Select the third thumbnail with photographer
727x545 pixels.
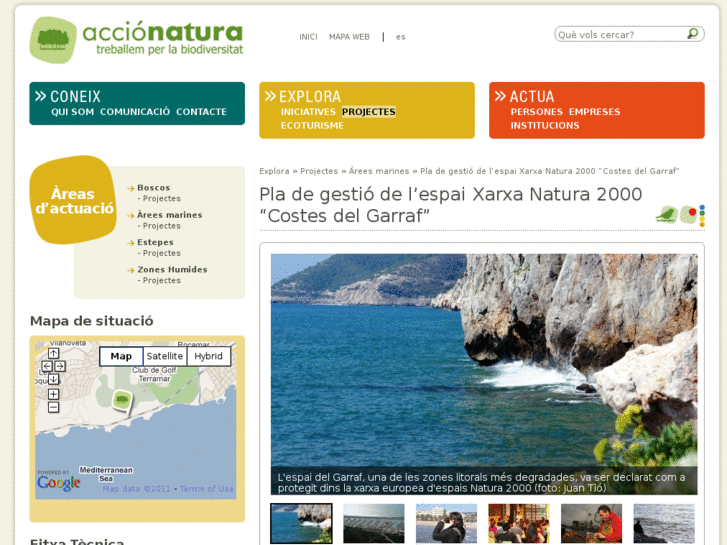pos(446,523)
